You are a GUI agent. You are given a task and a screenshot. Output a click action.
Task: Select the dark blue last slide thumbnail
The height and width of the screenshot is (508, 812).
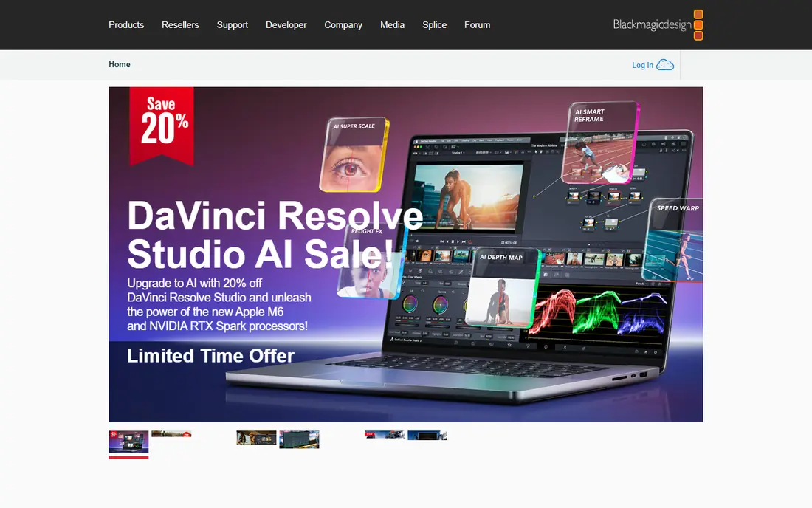coord(427,436)
